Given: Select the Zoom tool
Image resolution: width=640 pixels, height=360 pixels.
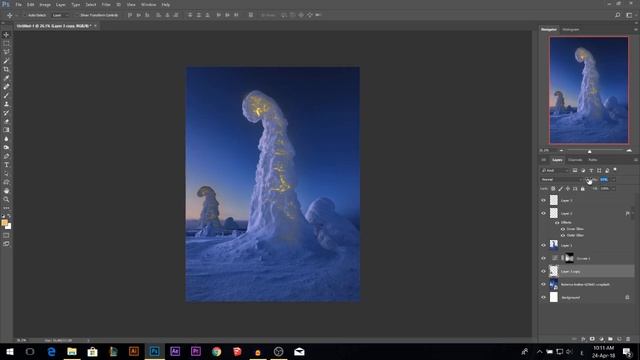Looking at the screenshot, I should 6,199.
